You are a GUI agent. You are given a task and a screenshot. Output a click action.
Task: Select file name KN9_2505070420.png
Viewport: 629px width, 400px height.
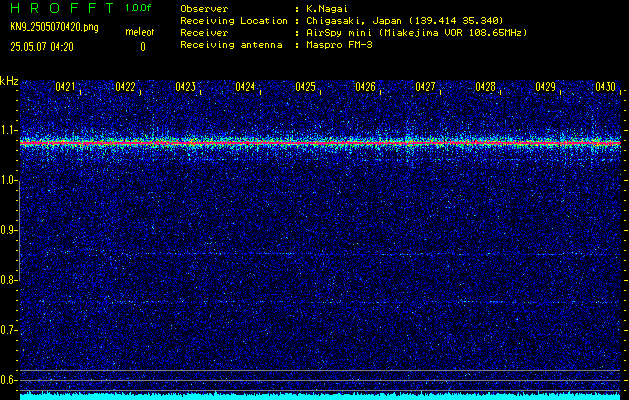tap(54, 28)
